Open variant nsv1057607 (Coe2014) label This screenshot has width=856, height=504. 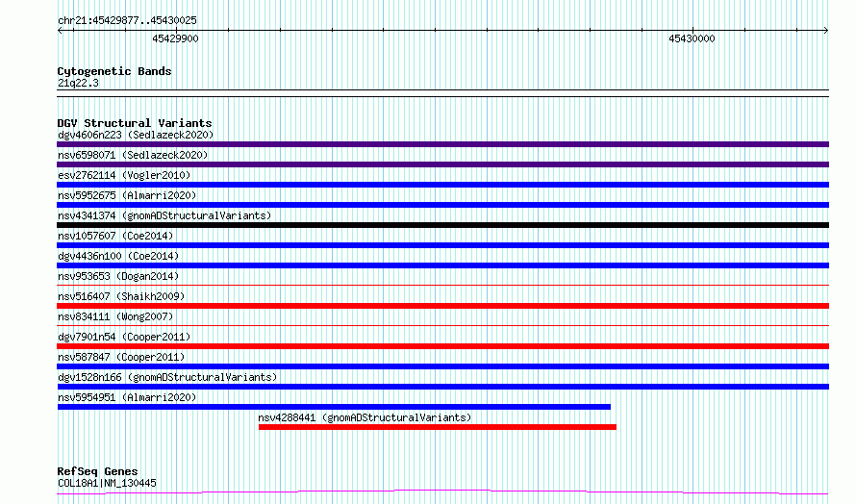[x=115, y=236]
